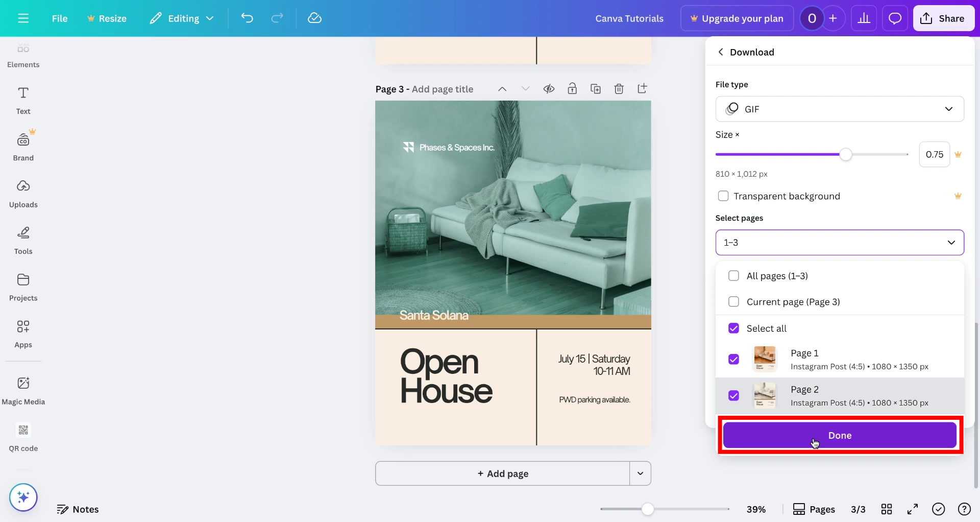Check the All pages (1-3) option
The width and height of the screenshot is (980, 522).
733,275
